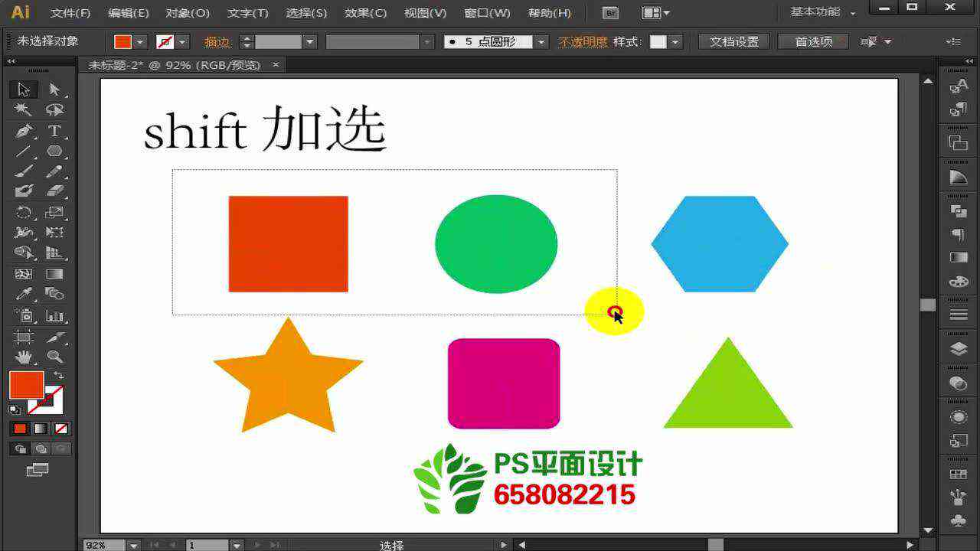
Task: Open the 对象(O) menu
Action: (x=188, y=13)
